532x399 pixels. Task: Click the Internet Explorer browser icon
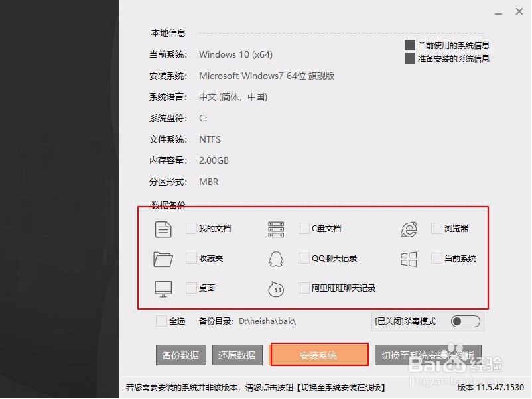(409, 229)
